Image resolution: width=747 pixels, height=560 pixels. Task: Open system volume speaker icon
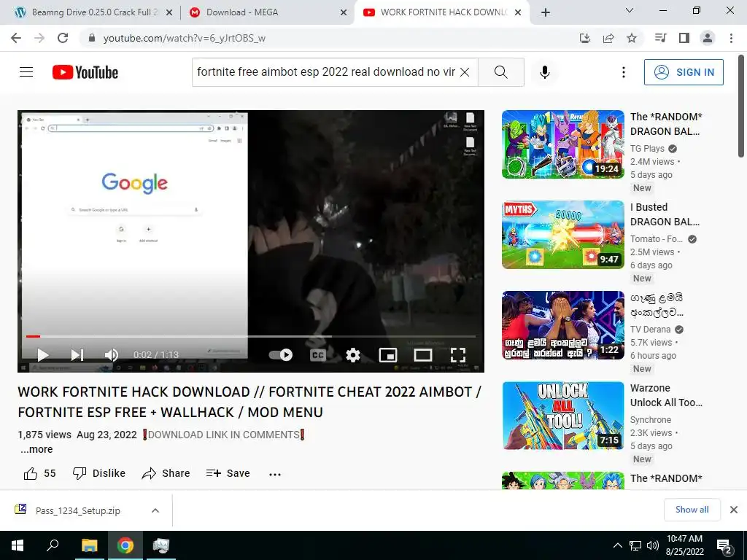pos(653,545)
